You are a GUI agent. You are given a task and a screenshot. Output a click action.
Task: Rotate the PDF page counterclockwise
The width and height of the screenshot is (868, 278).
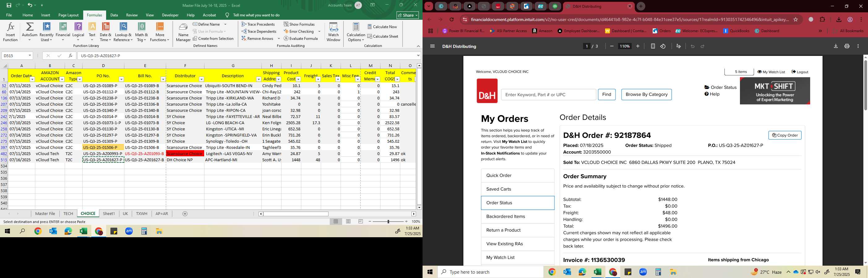(x=663, y=46)
